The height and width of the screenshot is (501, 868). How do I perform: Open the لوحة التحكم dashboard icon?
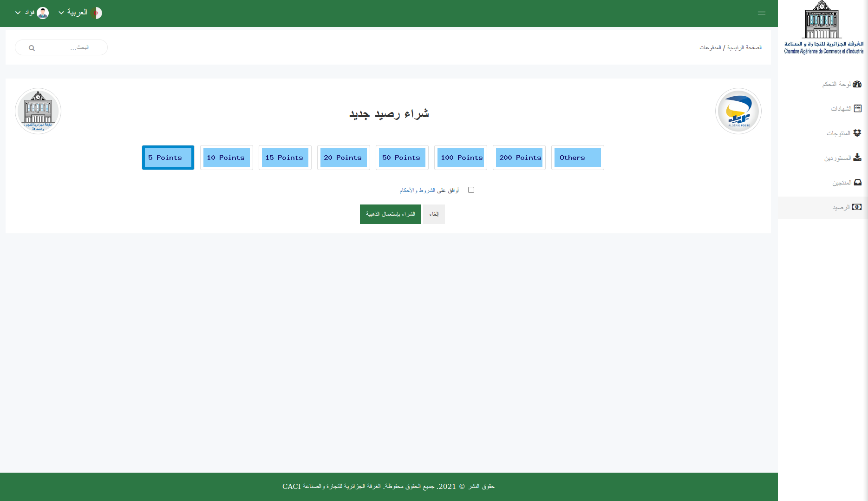(857, 84)
